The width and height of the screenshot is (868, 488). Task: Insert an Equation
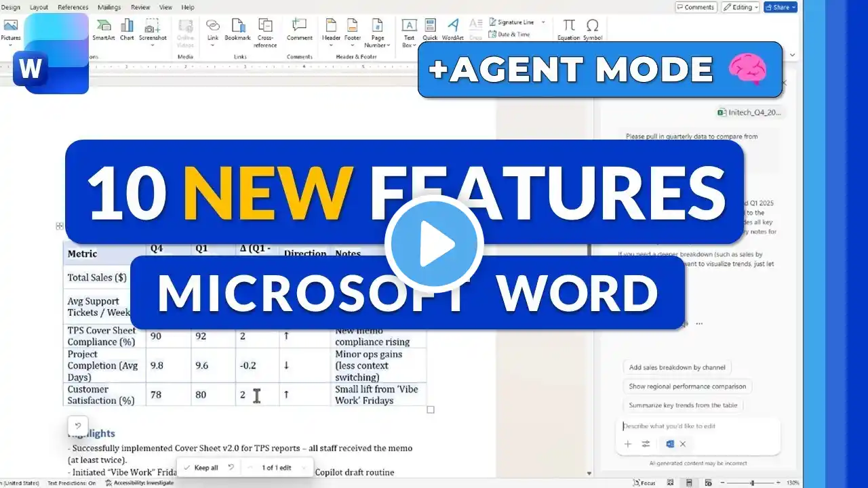(569, 29)
